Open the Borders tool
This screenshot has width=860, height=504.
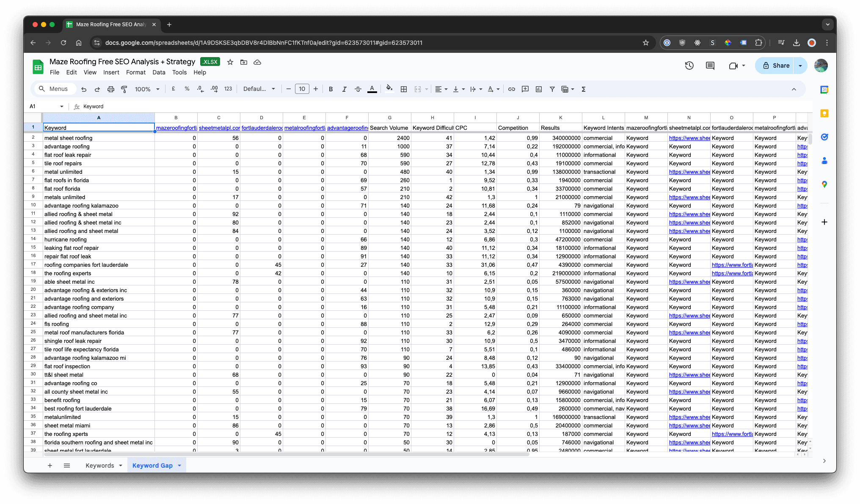(404, 89)
